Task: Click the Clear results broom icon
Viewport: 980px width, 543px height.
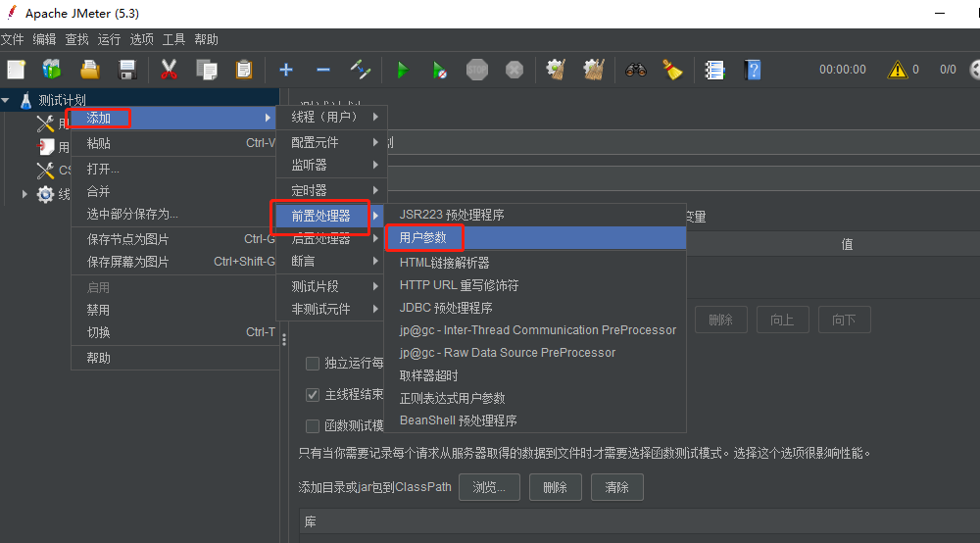Action: [556, 70]
